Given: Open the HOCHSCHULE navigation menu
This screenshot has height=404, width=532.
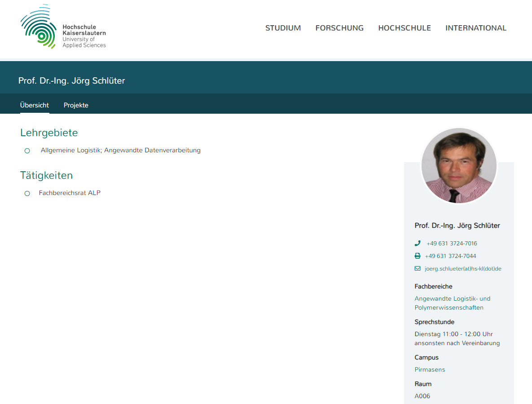Looking at the screenshot, I should pyautogui.click(x=404, y=28).
